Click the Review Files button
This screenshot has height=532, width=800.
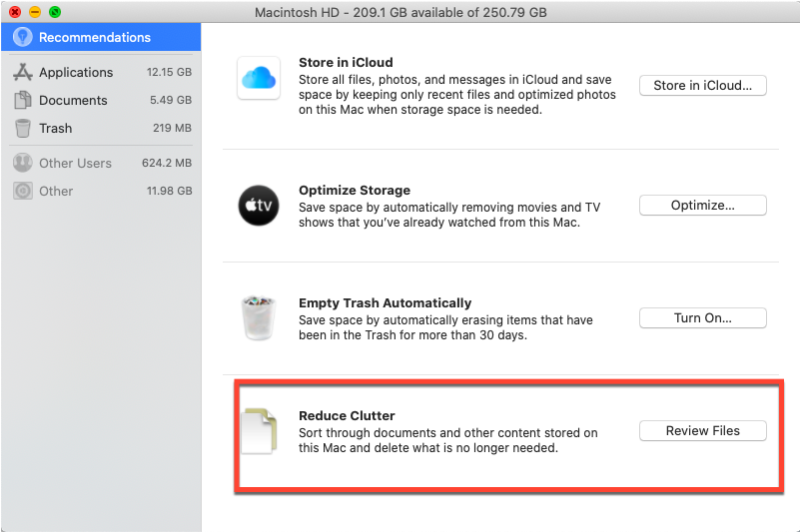point(702,430)
